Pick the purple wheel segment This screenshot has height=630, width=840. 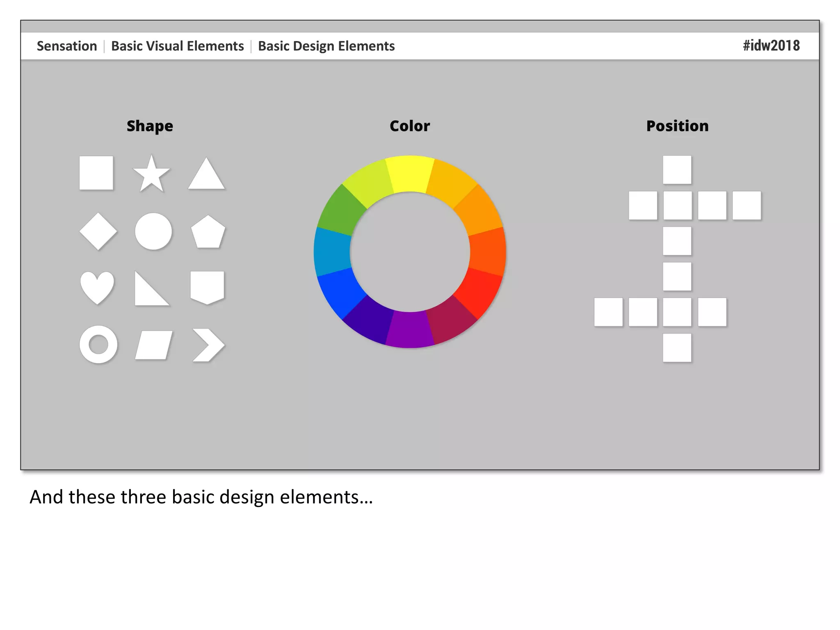(x=410, y=330)
